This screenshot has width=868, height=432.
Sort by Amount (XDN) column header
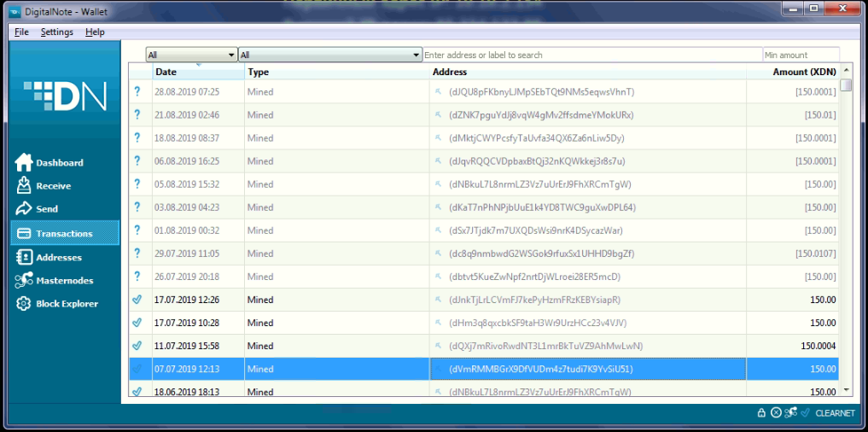[793, 72]
